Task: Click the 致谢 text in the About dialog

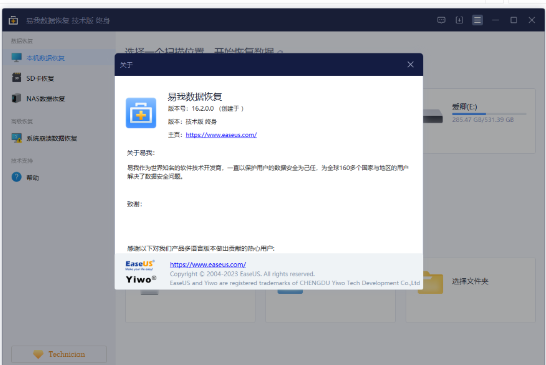Action: (134, 204)
